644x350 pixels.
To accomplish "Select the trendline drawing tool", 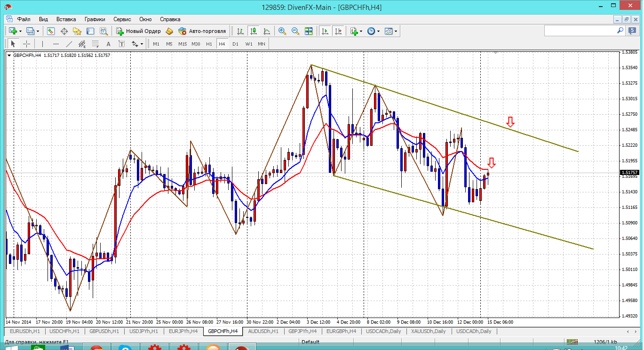I will tap(69, 44).
